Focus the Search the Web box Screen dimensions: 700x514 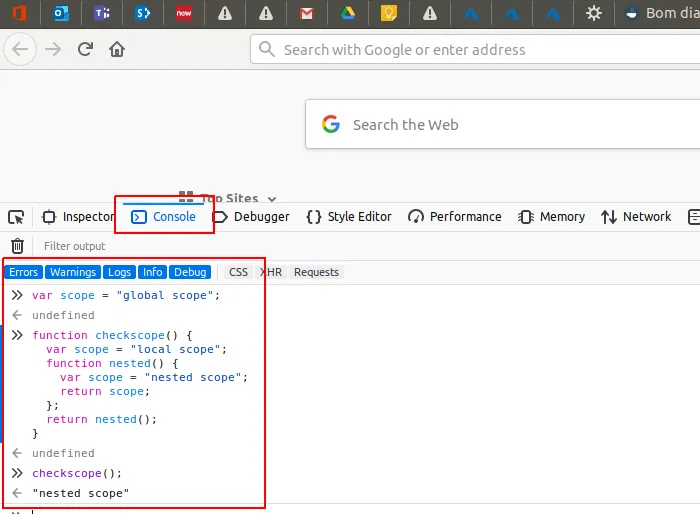(x=500, y=125)
